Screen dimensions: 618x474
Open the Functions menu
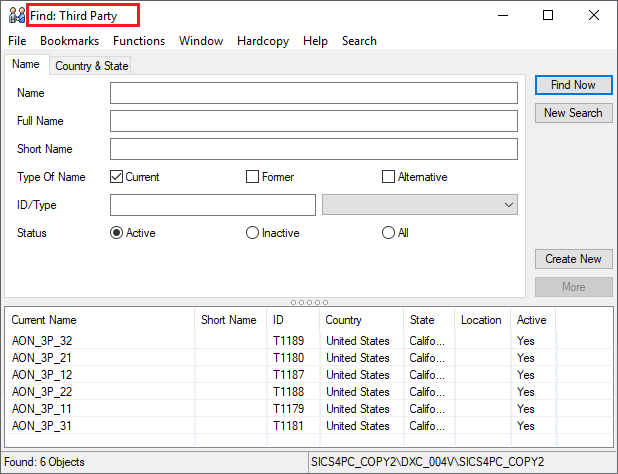[x=139, y=41]
